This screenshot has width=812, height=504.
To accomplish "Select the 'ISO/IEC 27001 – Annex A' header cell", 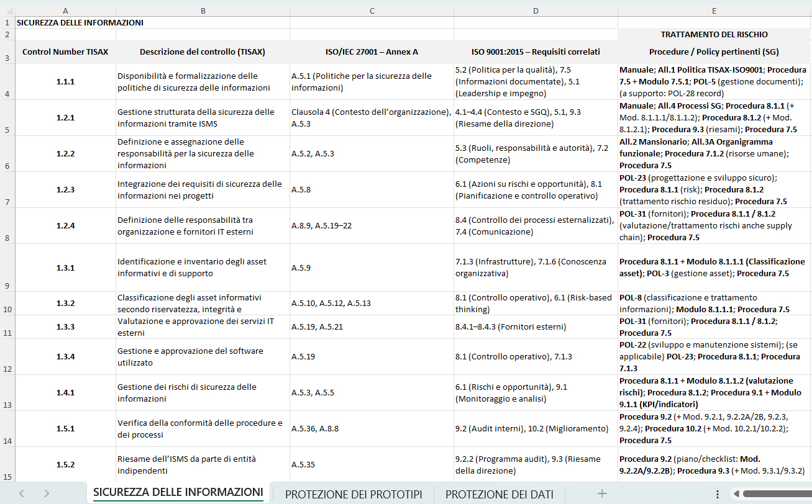I will (x=372, y=52).
